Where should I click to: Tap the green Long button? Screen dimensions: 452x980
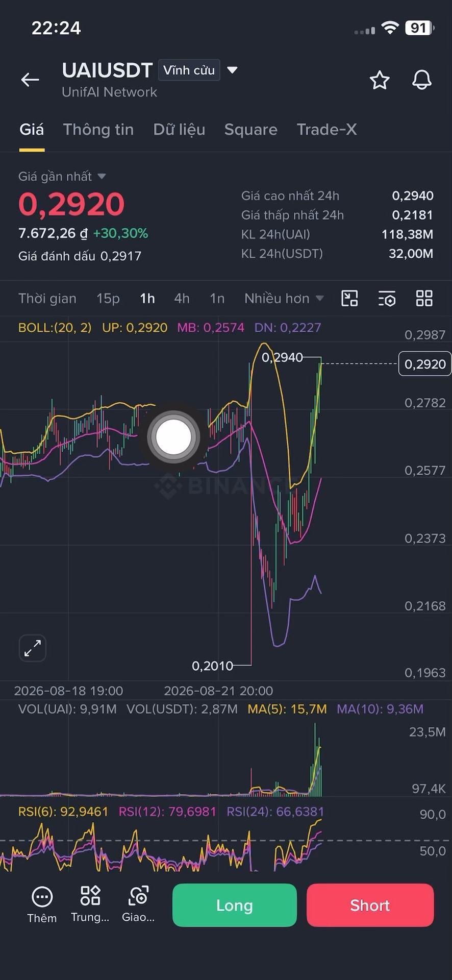tap(235, 905)
